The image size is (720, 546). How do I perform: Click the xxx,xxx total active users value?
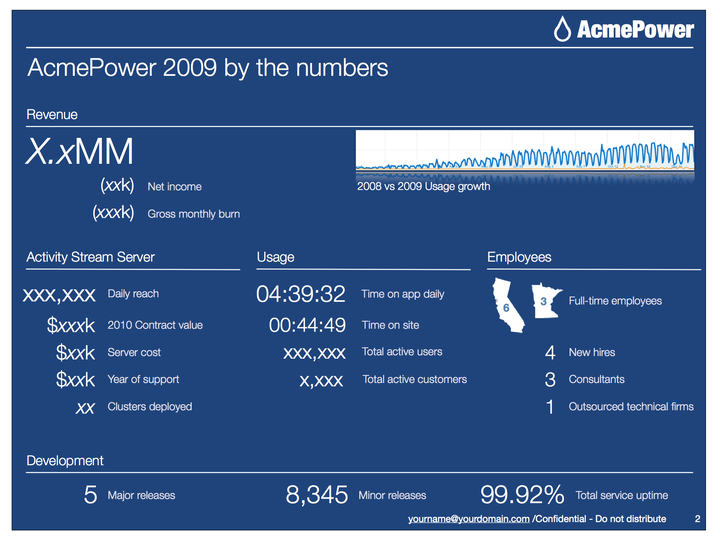click(315, 353)
